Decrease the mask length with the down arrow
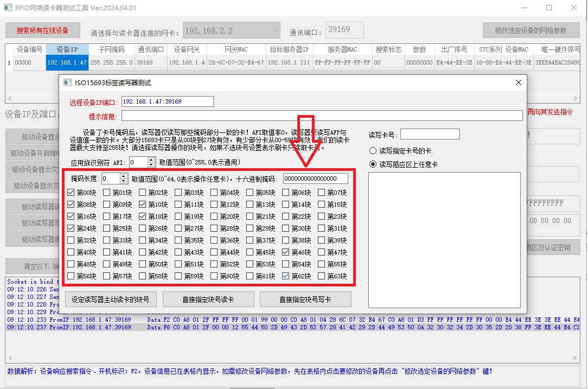 [x=123, y=181]
